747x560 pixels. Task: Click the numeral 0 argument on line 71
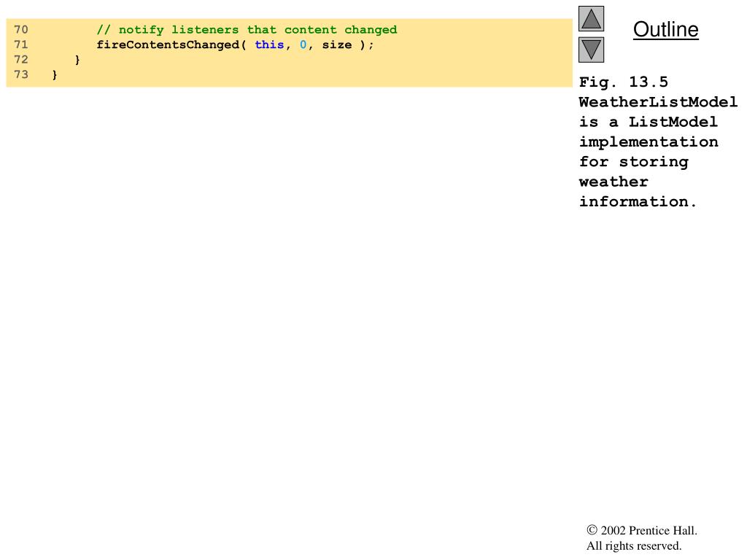pos(303,44)
